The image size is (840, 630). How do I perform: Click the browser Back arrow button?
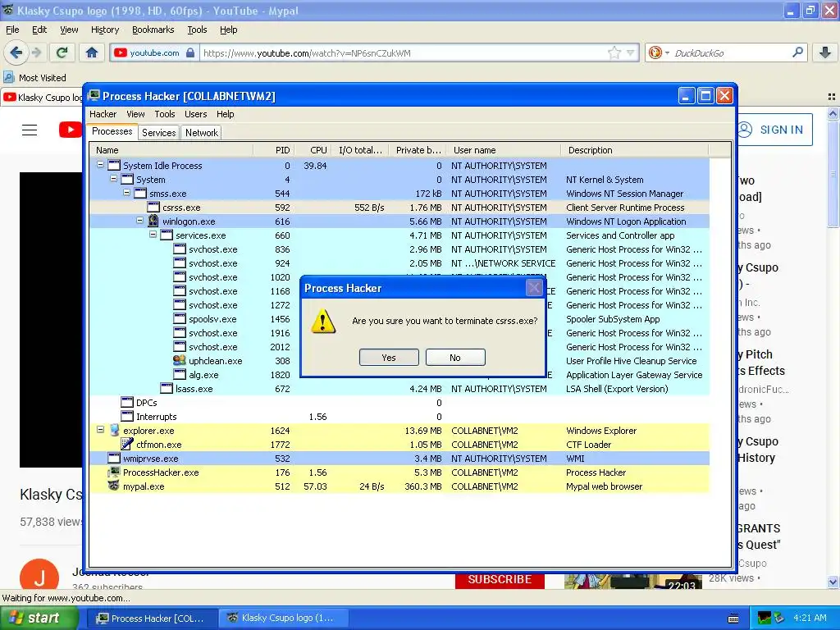(16, 52)
